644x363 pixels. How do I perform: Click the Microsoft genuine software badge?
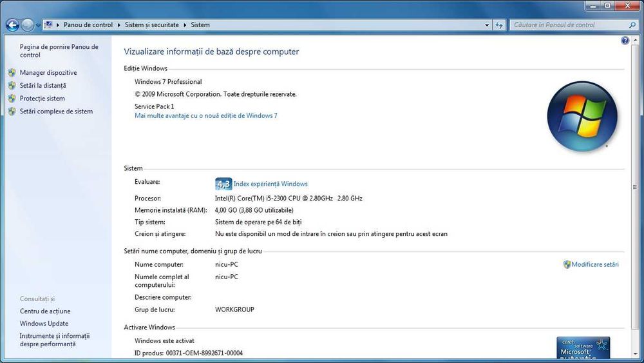click(583, 347)
